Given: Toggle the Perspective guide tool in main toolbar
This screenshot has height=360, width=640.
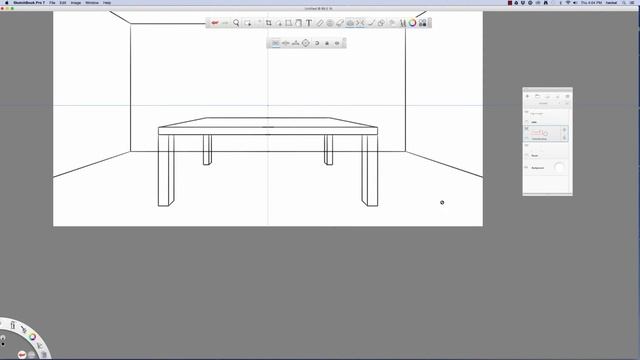Looking at the screenshot, I should coord(350,23).
